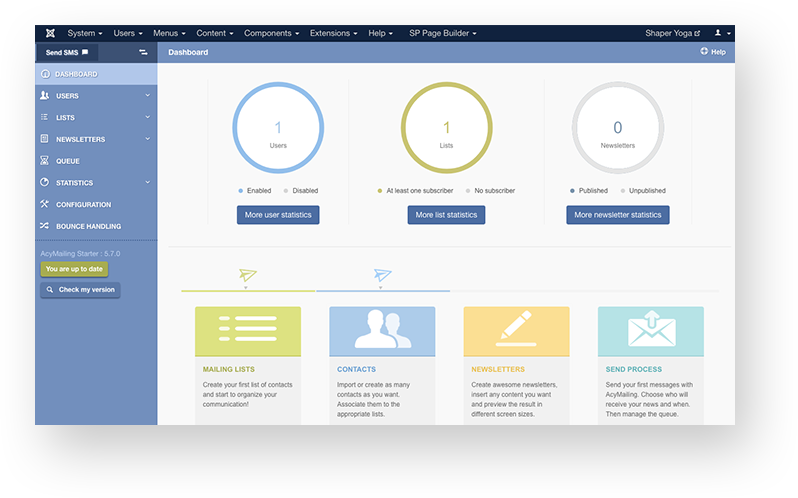Open the System menu

pyautogui.click(x=84, y=33)
